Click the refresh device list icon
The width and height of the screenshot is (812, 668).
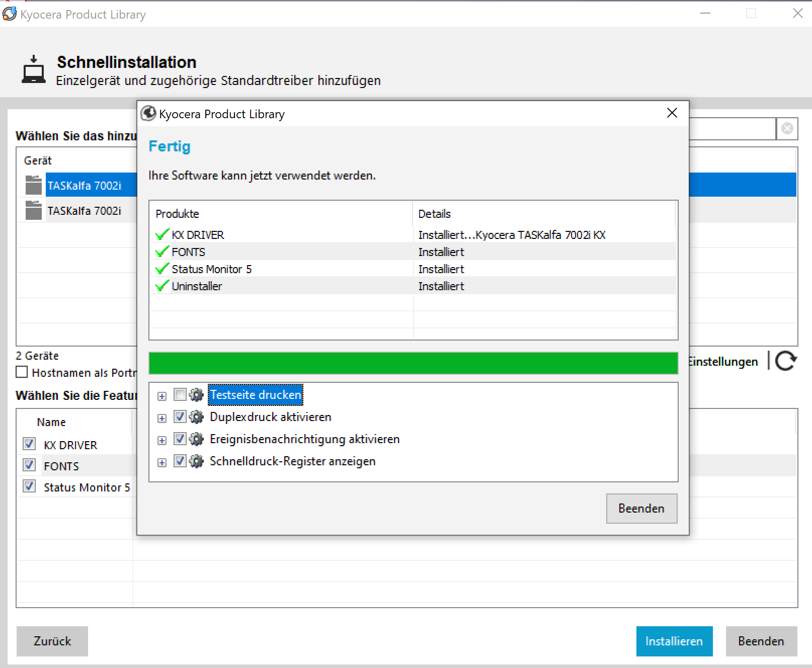pos(786,361)
